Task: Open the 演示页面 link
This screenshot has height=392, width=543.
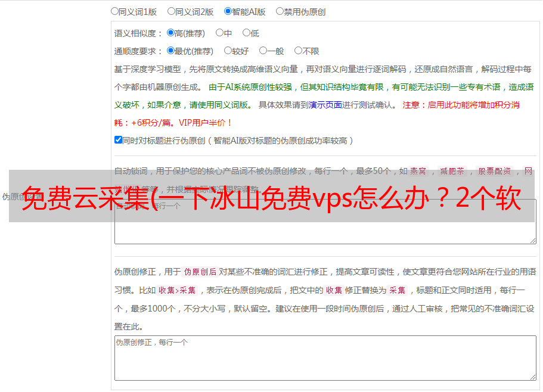Action: click(325, 105)
